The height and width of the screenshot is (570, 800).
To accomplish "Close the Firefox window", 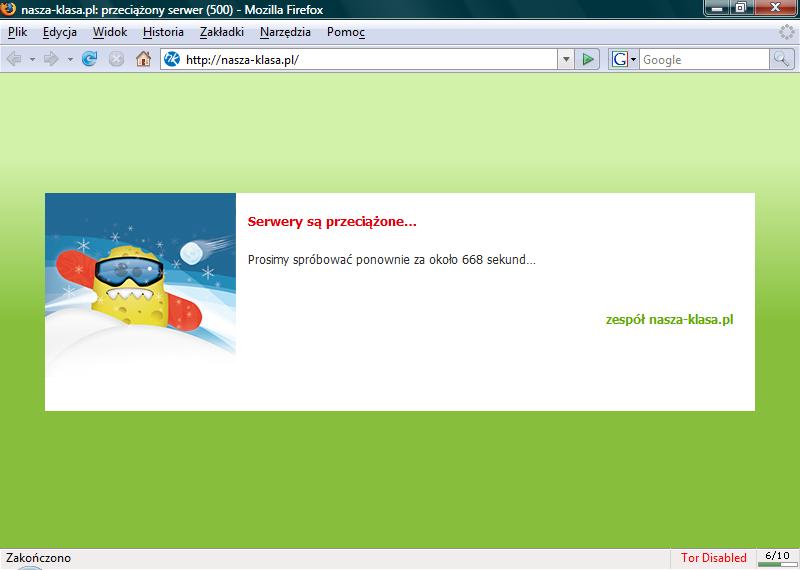I will coord(776,8).
